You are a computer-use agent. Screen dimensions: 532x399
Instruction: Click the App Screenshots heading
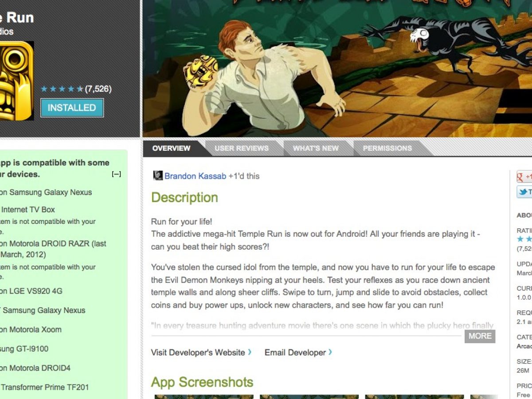click(202, 382)
